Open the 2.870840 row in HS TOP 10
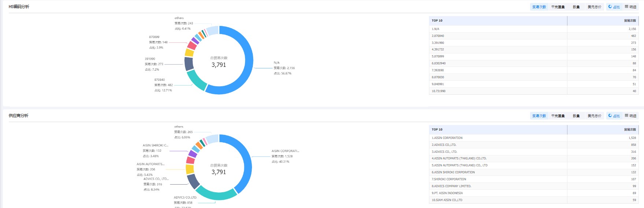Screen dimensions: 644x208 [x=534, y=36]
